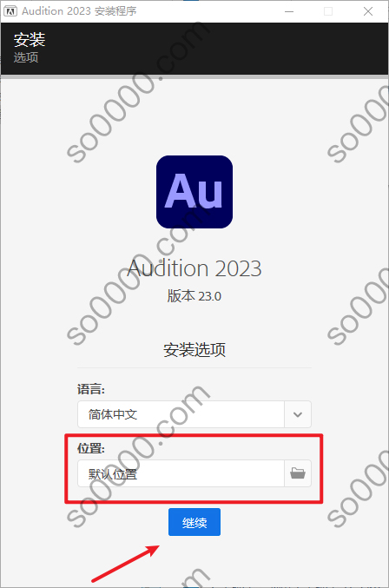Click the title bar text Audition 2023 安装程序
The image size is (389, 588).
pyautogui.click(x=79, y=11)
